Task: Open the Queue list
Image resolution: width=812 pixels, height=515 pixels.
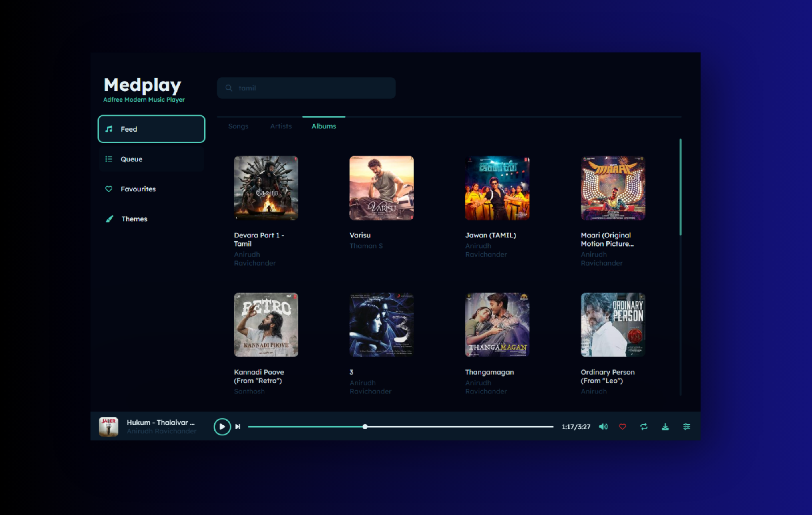Action: click(x=152, y=159)
